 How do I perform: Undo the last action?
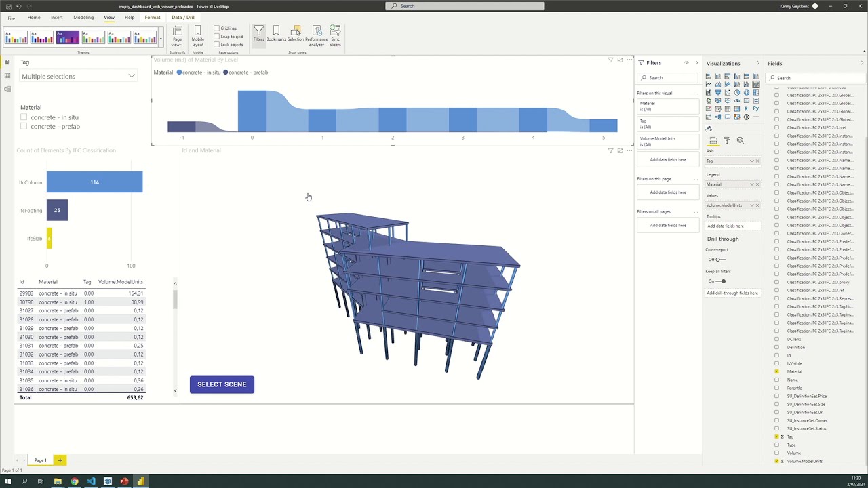click(19, 6)
